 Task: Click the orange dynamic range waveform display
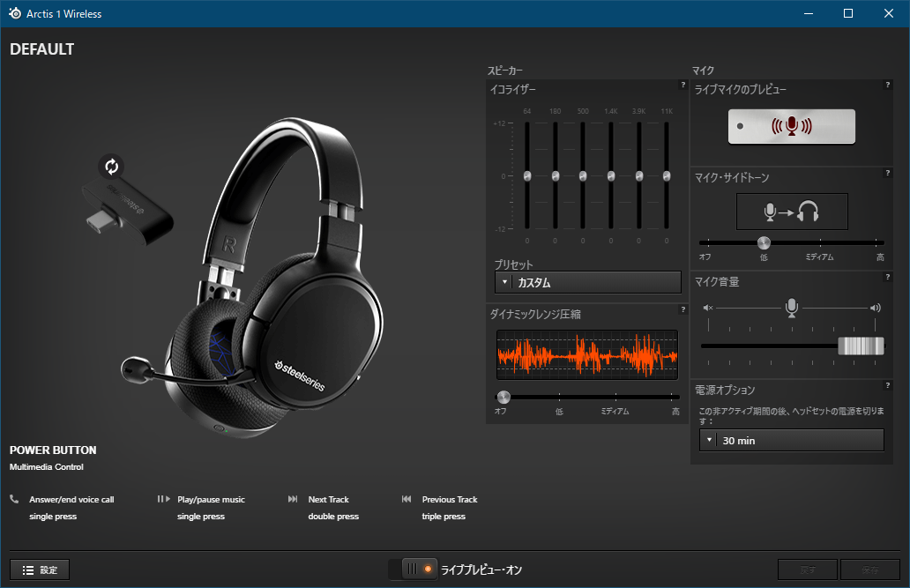click(586, 354)
